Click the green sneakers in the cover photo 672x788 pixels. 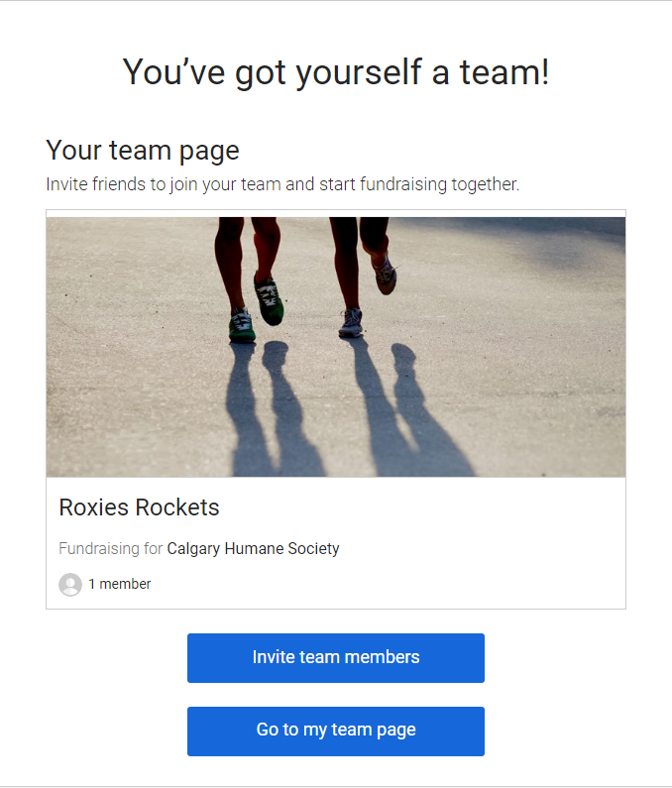coord(257,309)
